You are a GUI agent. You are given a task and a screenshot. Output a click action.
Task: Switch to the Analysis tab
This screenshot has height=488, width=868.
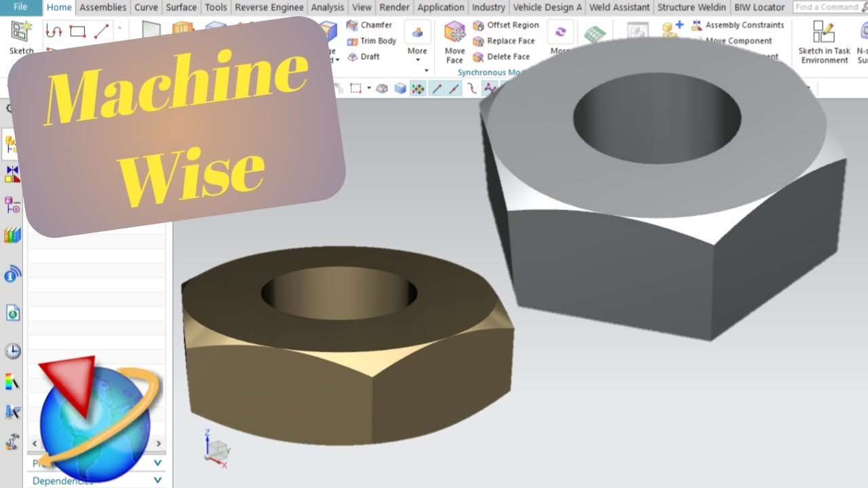(328, 7)
